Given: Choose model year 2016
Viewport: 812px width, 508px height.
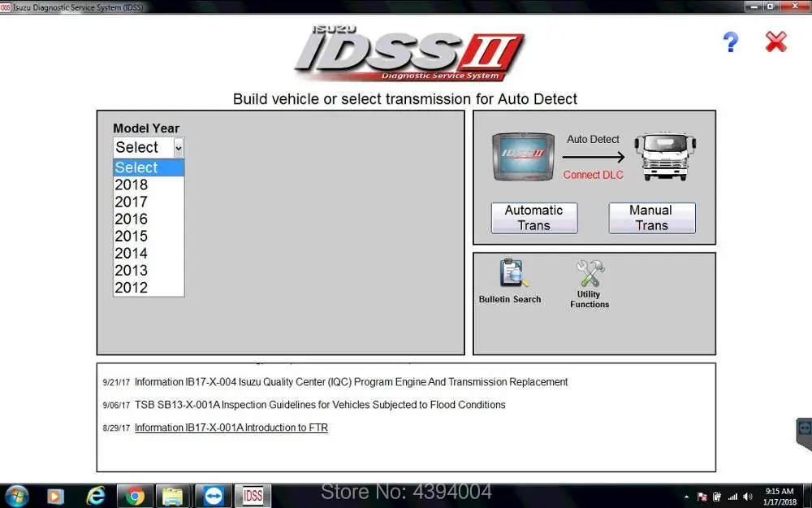Looking at the screenshot, I should [149, 219].
